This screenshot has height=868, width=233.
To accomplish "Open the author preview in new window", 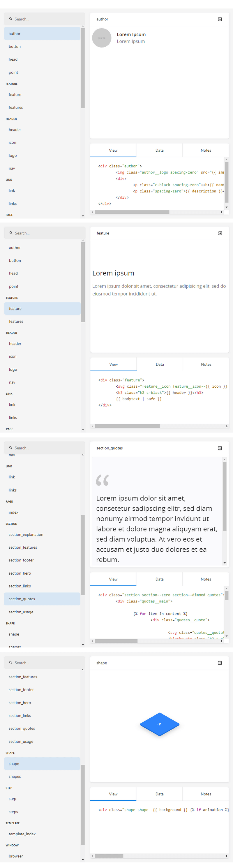I will [x=220, y=19].
